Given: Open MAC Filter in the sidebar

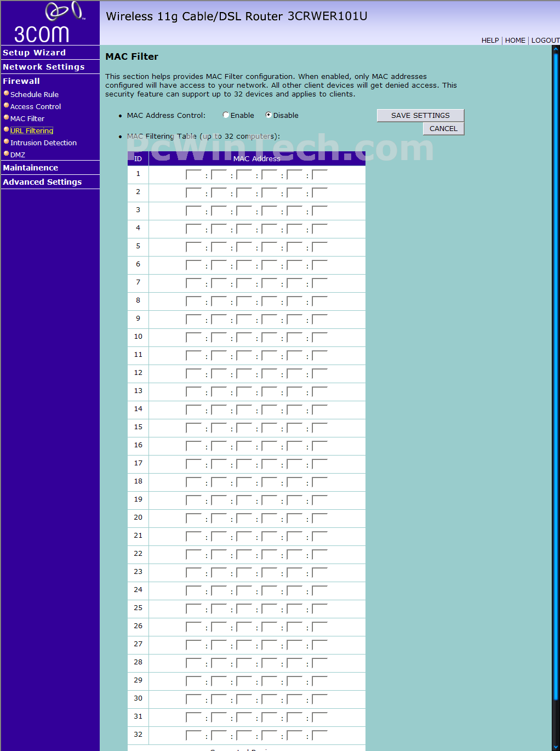Looking at the screenshot, I should point(27,118).
